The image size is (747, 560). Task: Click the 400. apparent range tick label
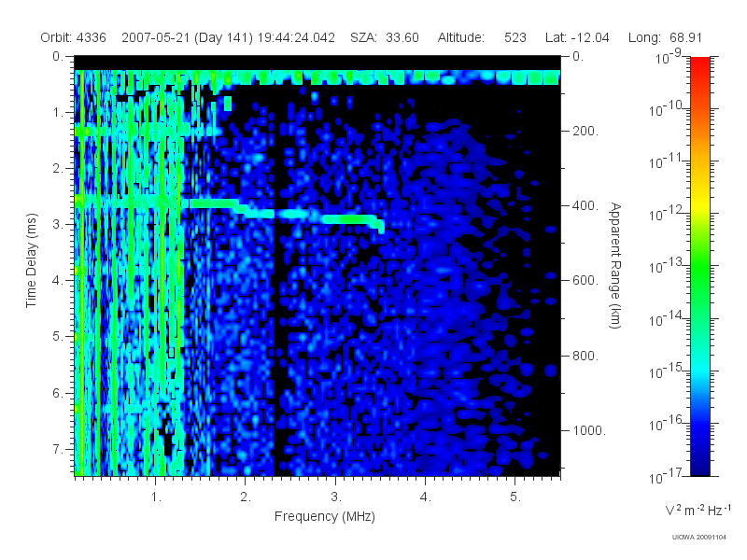(585, 205)
